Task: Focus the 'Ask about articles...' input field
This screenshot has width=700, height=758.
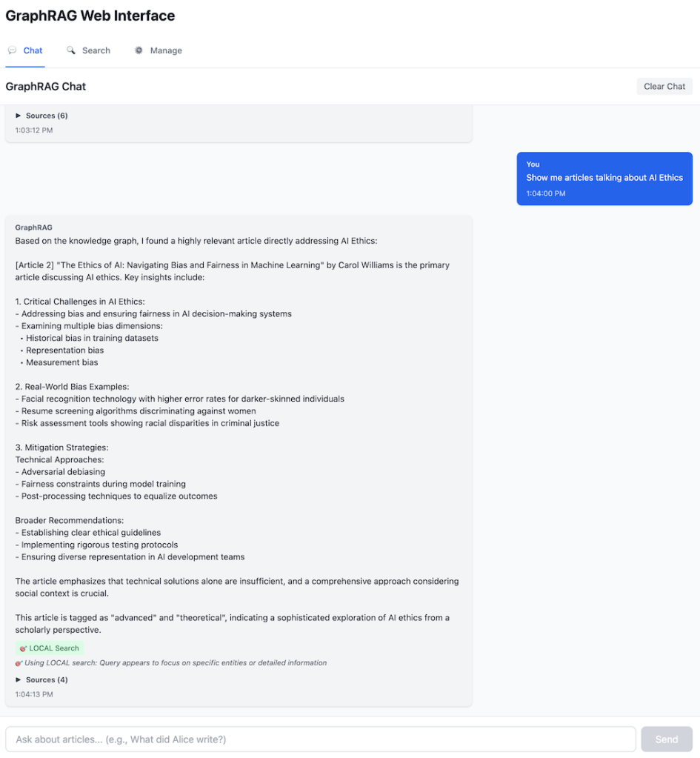Action: (320, 739)
